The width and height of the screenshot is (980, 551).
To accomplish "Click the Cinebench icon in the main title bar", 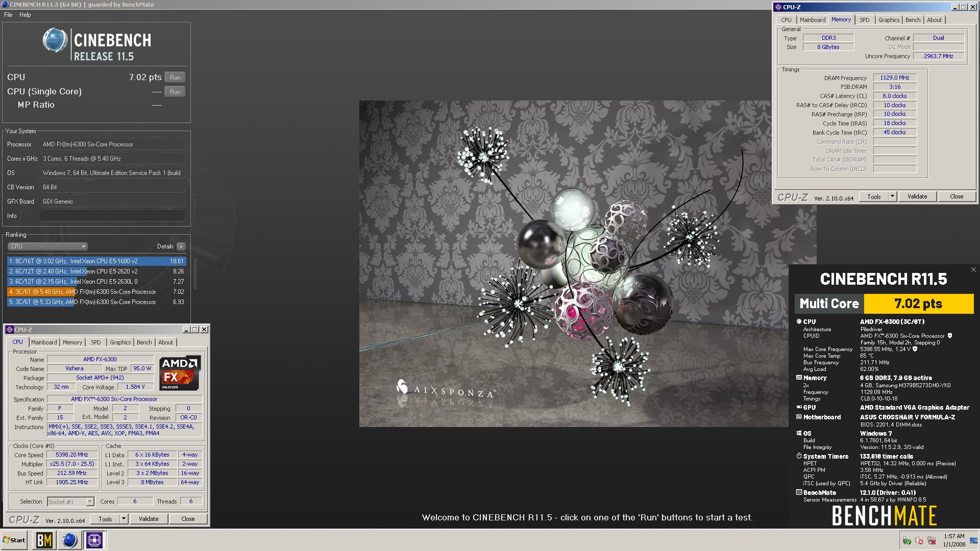I will 5,5.
